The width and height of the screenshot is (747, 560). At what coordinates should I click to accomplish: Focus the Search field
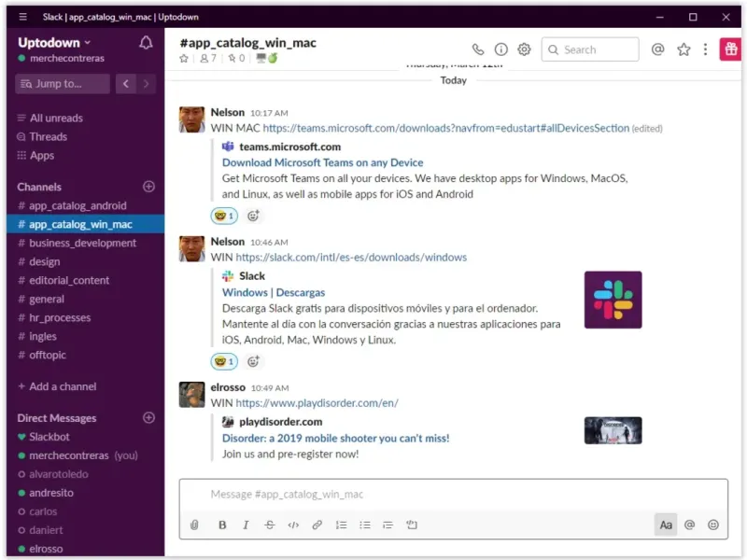tap(590, 49)
